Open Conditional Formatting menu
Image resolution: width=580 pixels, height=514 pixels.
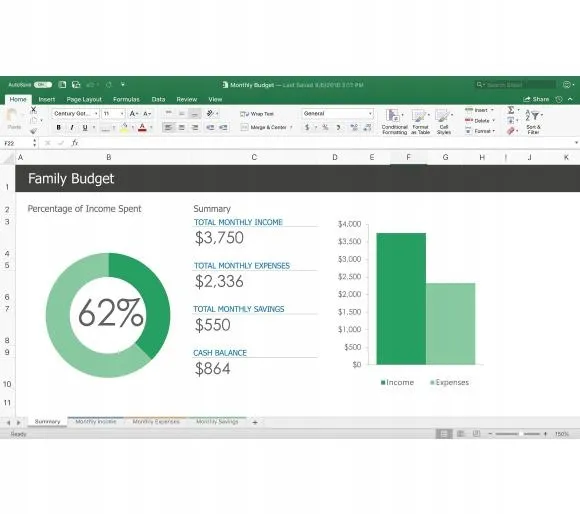(x=394, y=122)
